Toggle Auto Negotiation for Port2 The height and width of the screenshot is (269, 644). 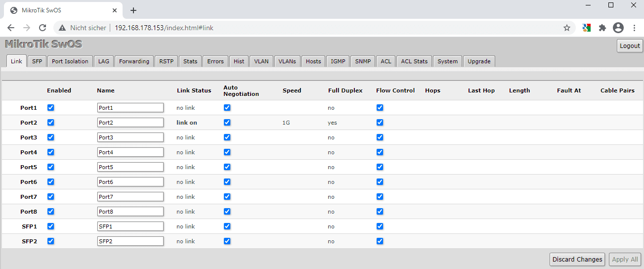point(227,123)
